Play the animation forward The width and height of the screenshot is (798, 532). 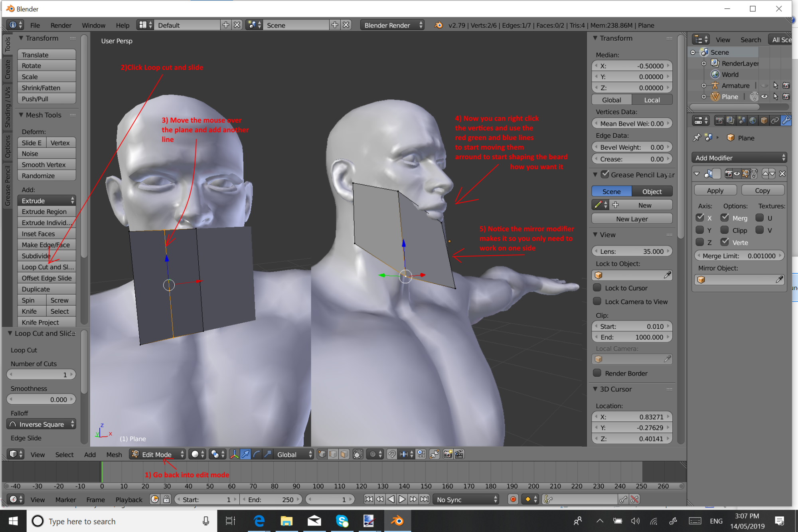(x=402, y=499)
